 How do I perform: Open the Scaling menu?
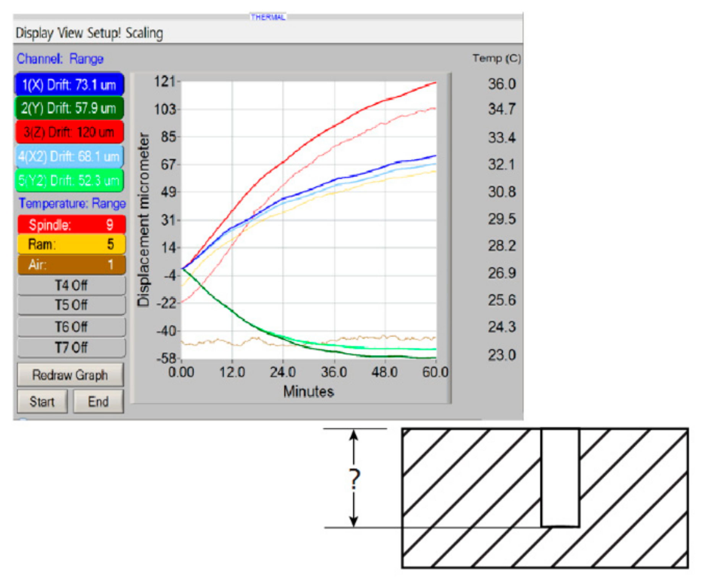pyautogui.click(x=144, y=33)
